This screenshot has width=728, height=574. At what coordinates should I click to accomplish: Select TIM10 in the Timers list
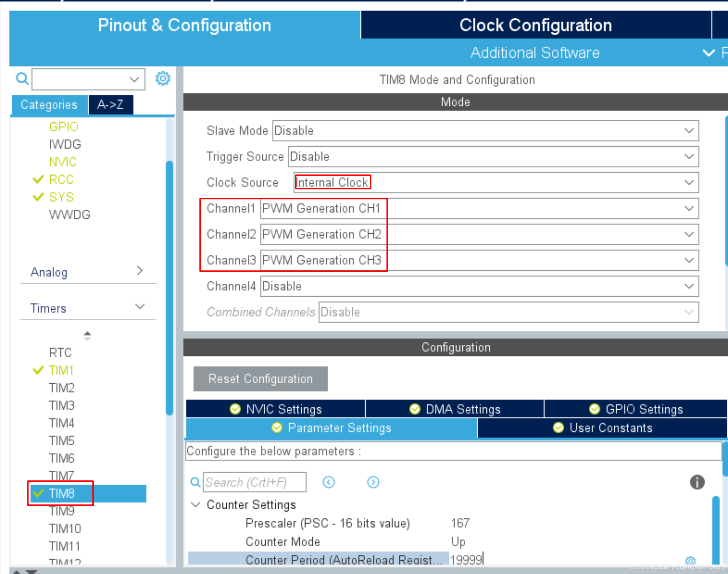coord(65,528)
